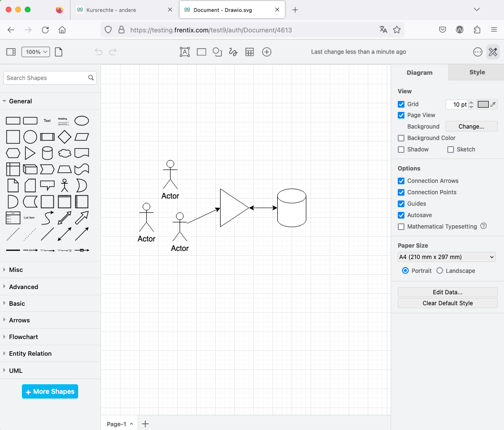Collapse the General shapes section
Viewport: 504px width, 430px height.
tap(20, 101)
